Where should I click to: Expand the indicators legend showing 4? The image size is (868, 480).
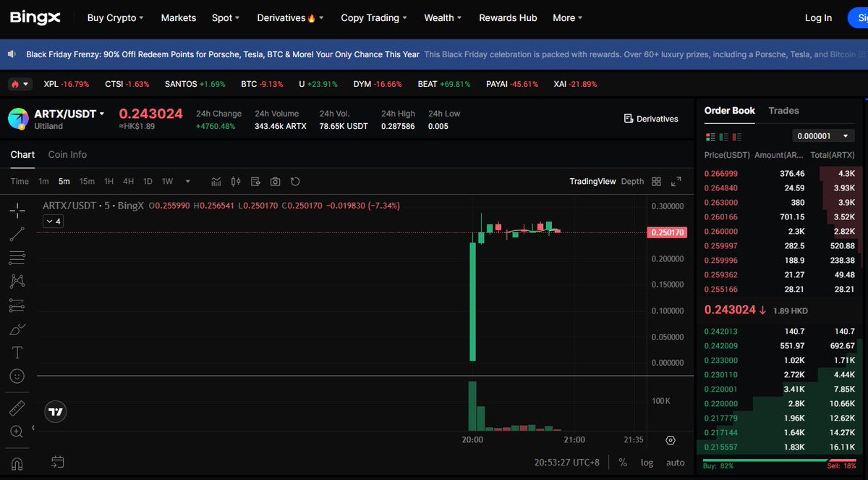pyautogui.click(x=54, y=222)
